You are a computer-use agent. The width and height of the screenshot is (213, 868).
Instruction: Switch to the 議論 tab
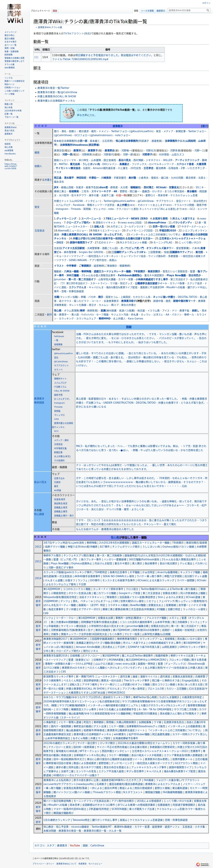[x=55, y=11]
